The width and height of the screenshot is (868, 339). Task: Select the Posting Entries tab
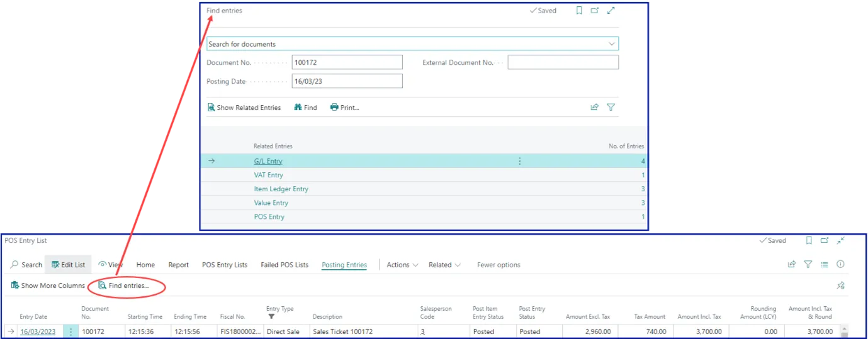[x=344, y=265]
